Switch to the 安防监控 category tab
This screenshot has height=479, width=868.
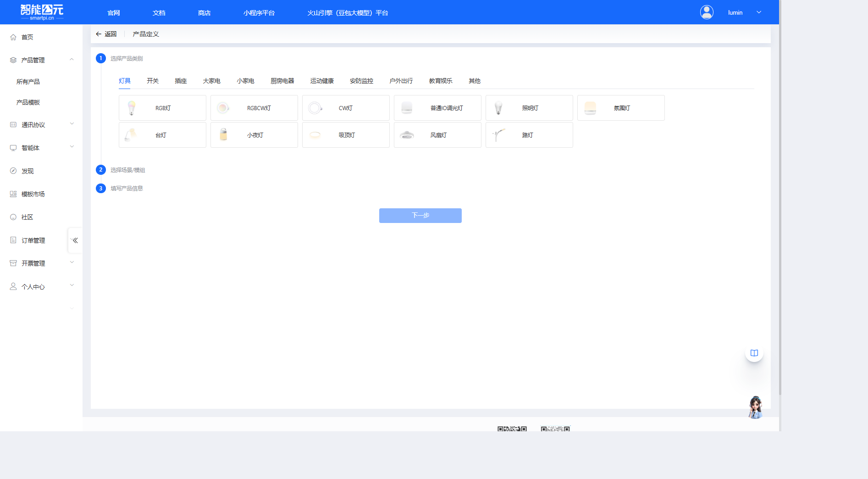(361, 81)
